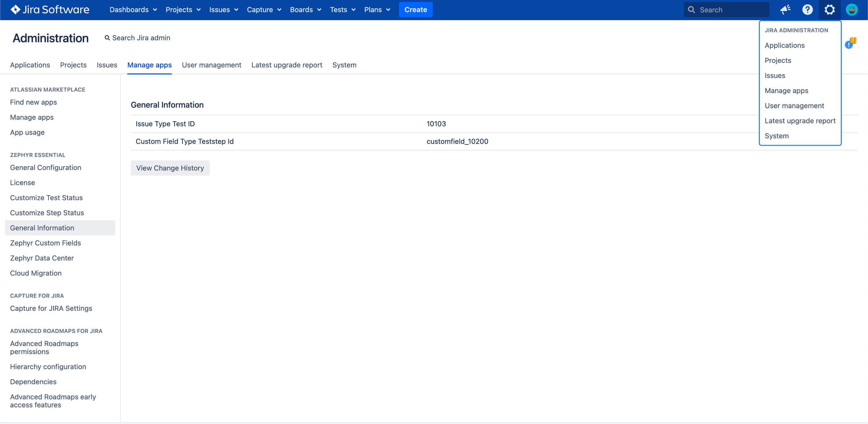Select System in Jira Administration menu

pos(776,136)
